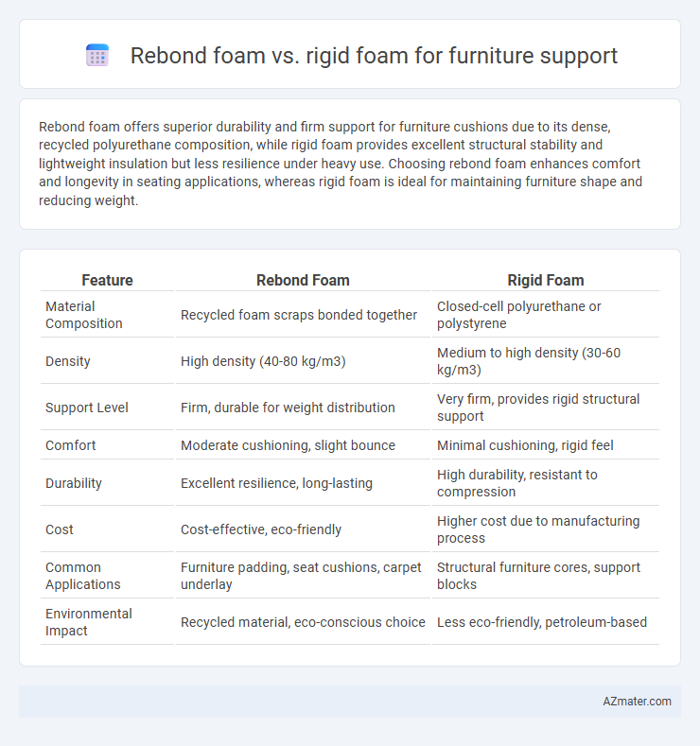Click the title 'Rebond foam vs. rigid foam for furniture support'
Screen dimensions: 700x746
(x=374, y=56)
